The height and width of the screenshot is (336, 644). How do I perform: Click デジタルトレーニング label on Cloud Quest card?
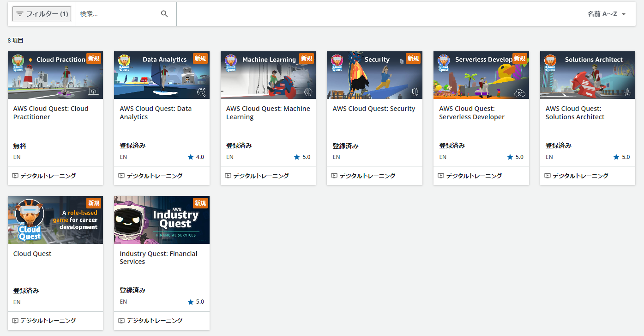click(48, 320)
